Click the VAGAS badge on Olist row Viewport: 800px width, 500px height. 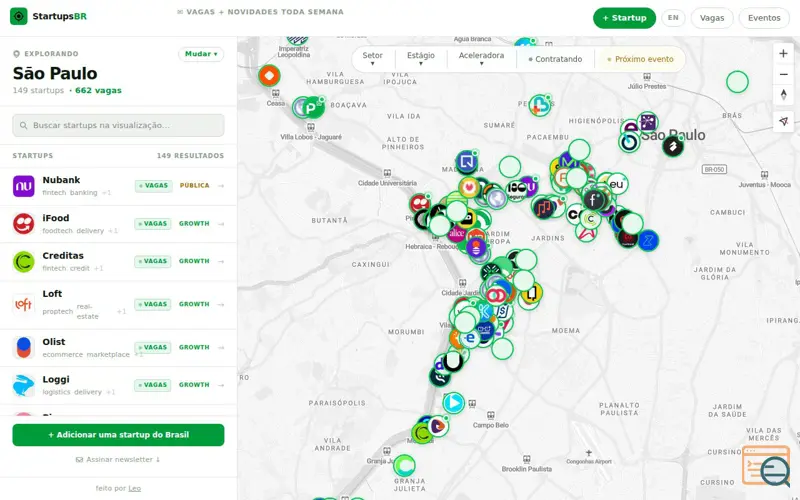click(153, 347)
